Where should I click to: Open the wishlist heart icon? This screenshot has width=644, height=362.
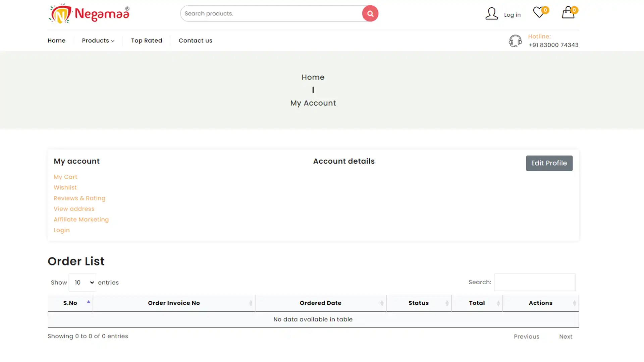pyautogui.click(x=539, y=13)
